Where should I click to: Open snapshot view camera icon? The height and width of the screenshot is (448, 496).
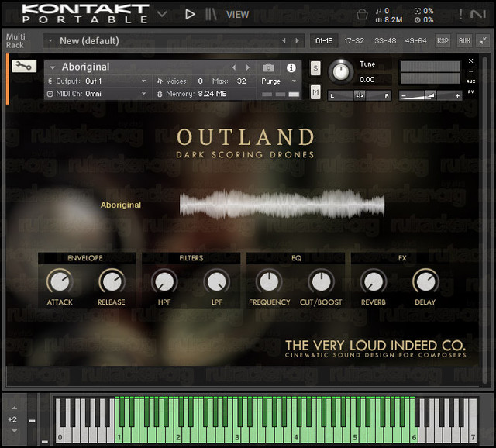click(268, 67)
